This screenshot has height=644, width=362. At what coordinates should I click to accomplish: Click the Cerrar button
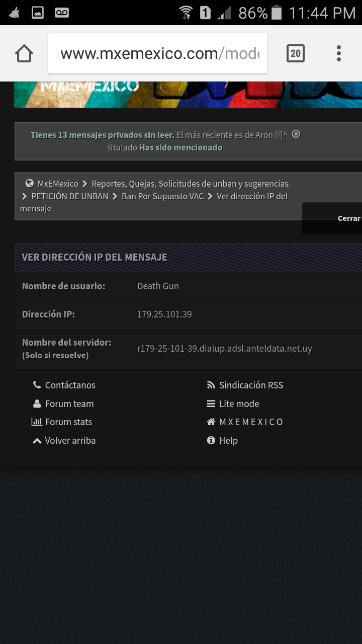(x=349, y=218)
